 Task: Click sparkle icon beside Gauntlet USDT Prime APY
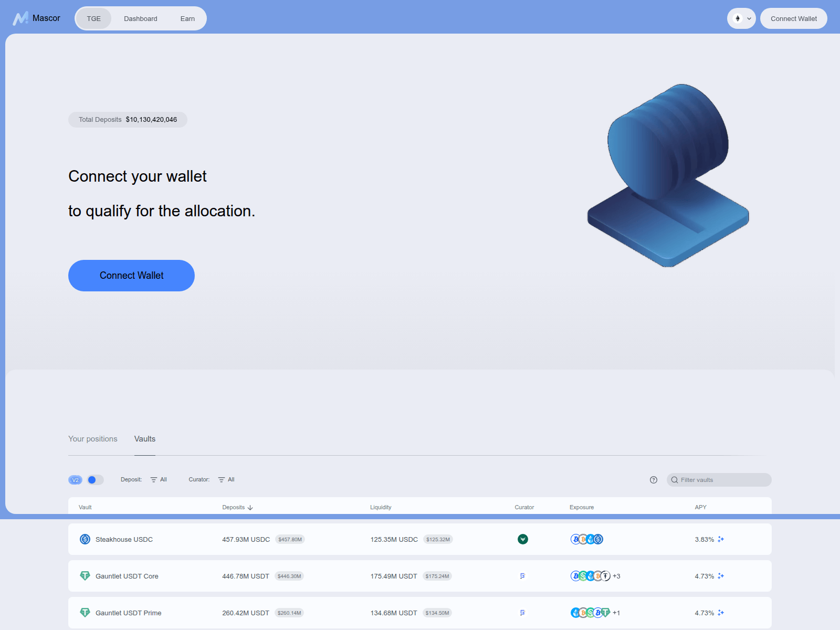721,613
